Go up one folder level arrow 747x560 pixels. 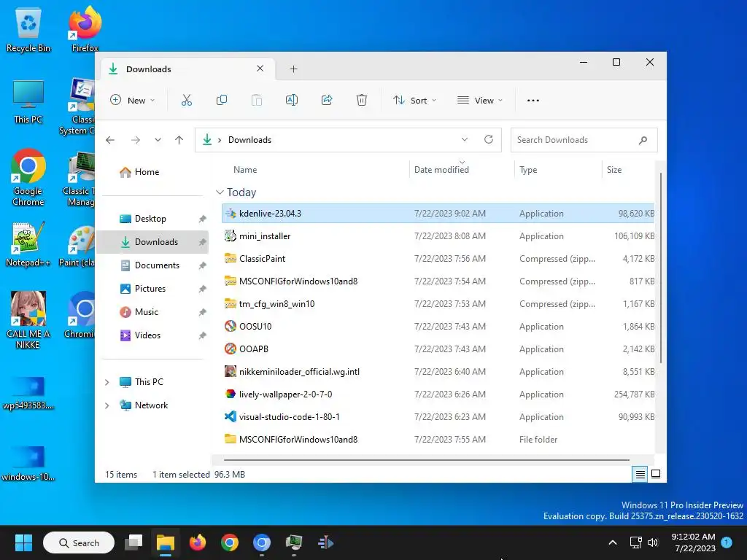179,140
